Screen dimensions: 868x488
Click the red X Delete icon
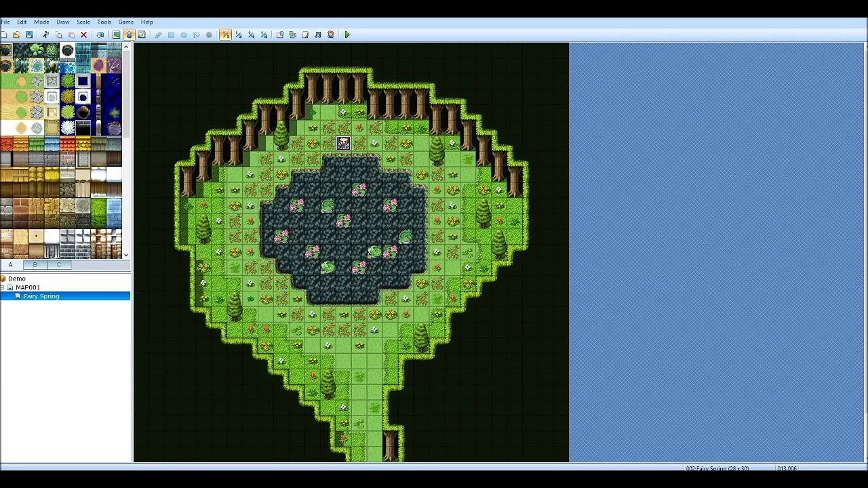83,35
